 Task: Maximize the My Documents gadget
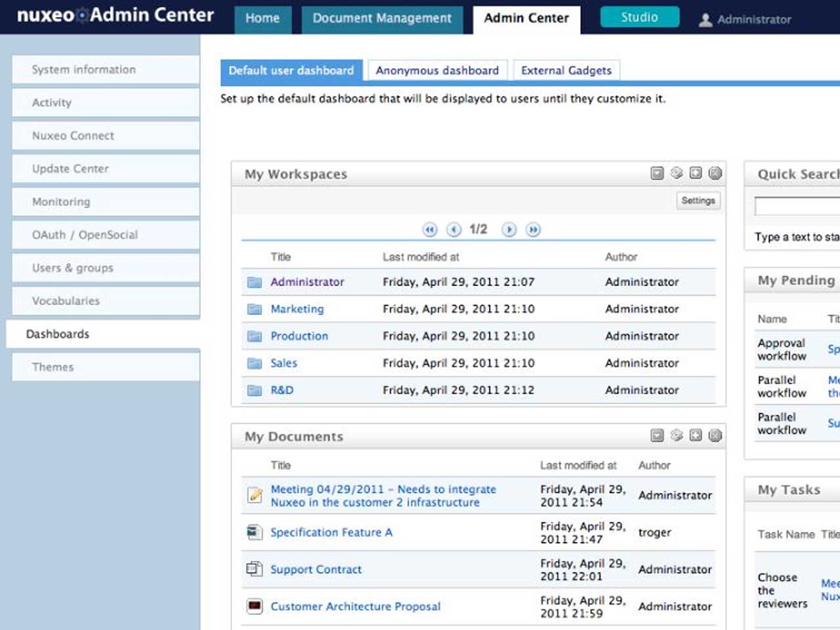[696, 435]
